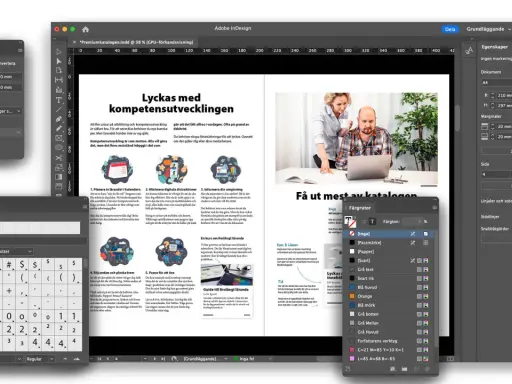Go to next page in status bar
Viewport: 512px width, 384px height.
(154, 359)
